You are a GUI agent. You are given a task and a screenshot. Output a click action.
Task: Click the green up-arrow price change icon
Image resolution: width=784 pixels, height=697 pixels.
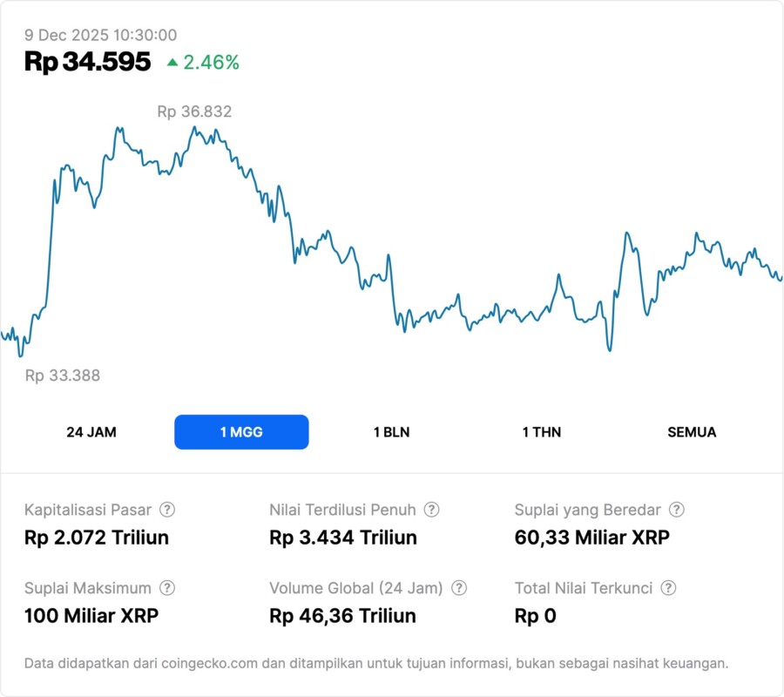pos(172,62)
